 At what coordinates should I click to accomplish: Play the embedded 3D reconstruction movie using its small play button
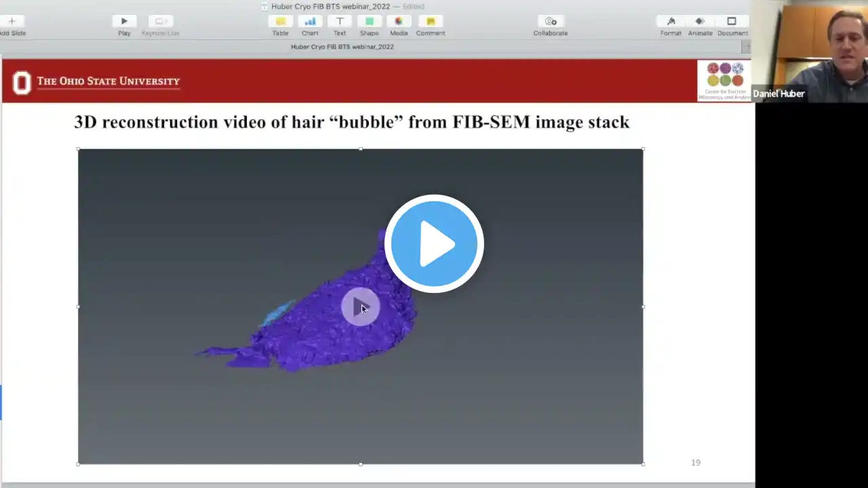coord(360,307)
